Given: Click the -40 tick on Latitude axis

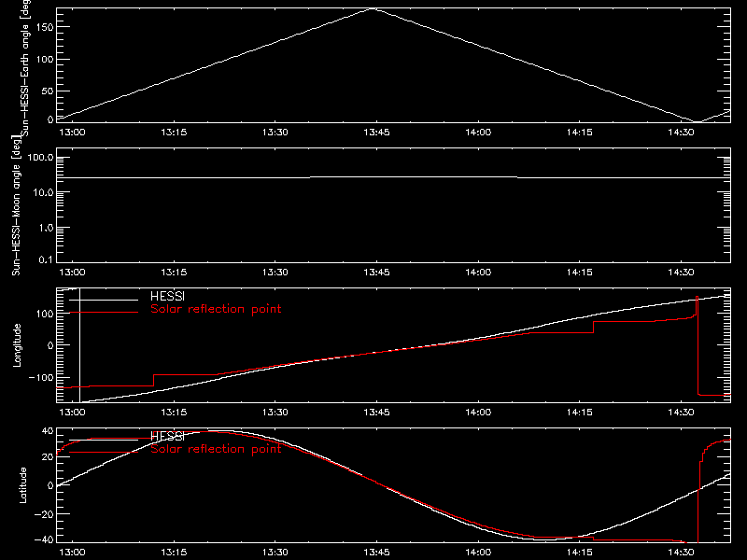Looking at the screenshot, I should pyautogui.click(x=43, y=540).
